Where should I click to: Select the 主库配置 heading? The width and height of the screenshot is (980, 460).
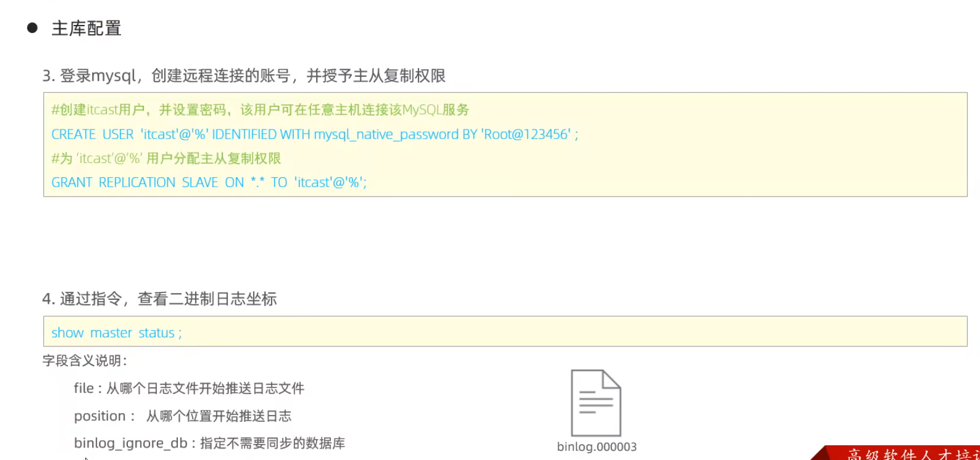86,28
